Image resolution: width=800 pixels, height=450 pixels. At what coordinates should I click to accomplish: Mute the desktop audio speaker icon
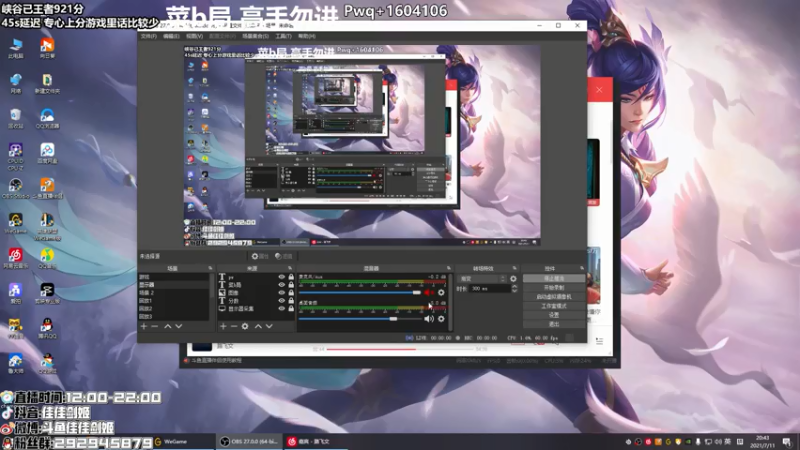point(429,319)
